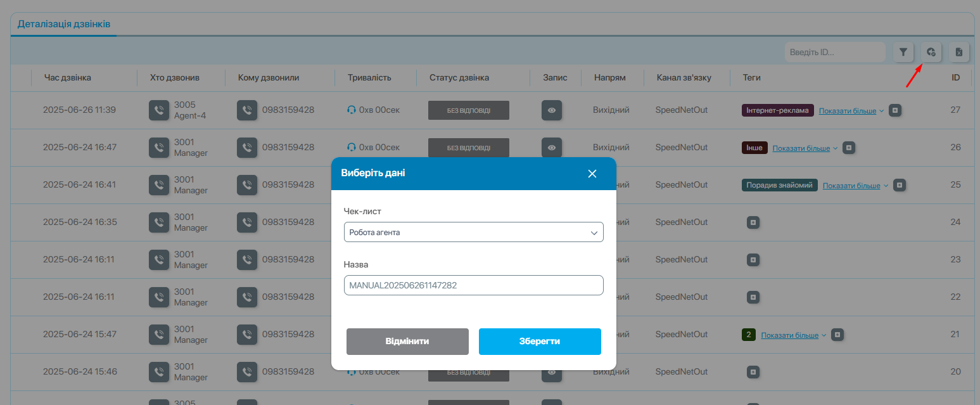980x405 pixels.
Task: Click 3005 Agent-4 caller text
Action: [190, 110]
